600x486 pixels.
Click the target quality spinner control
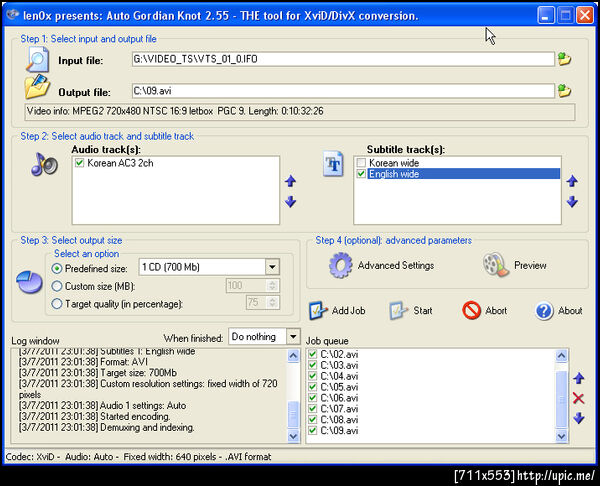(x=272, y=303)
